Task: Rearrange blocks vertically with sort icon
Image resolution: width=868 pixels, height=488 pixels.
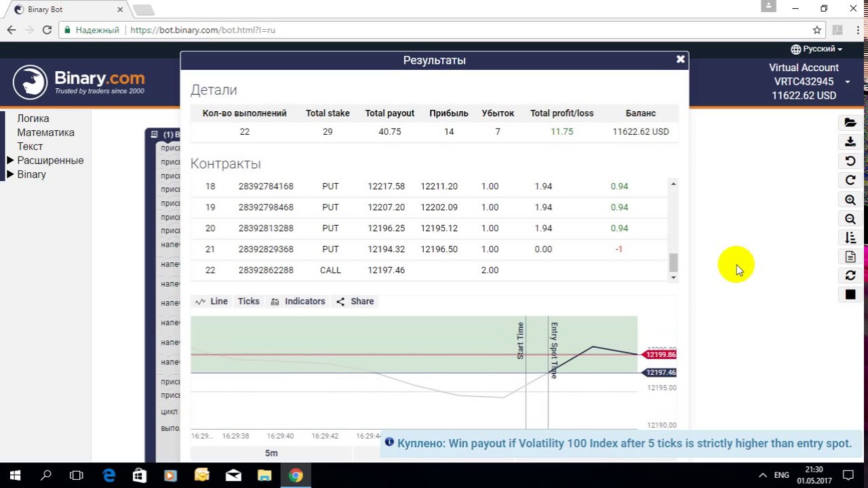Action: coord(850,238)
